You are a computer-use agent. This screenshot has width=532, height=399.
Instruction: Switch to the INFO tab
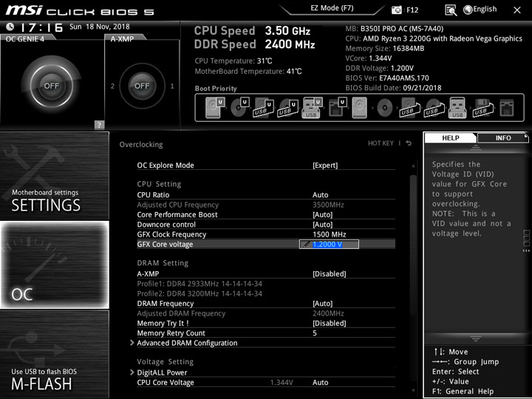pos(503,137)
